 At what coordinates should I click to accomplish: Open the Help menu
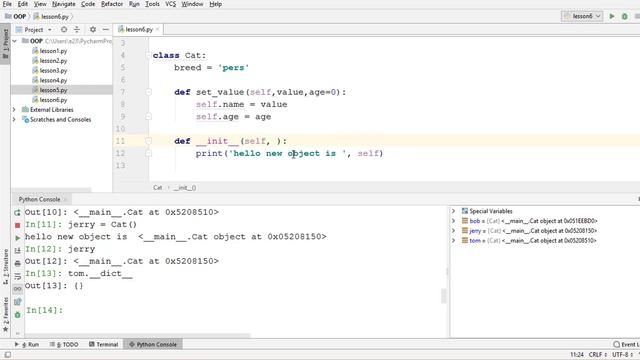(216, 4)
